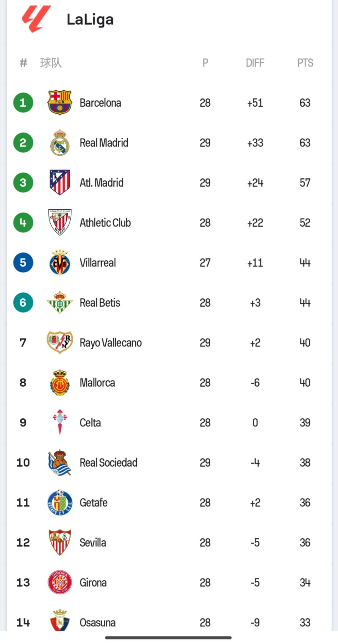Viewport: 338px width, 644px height.
Task: Tap the Real Madrid crest
Action: (59, 143)
